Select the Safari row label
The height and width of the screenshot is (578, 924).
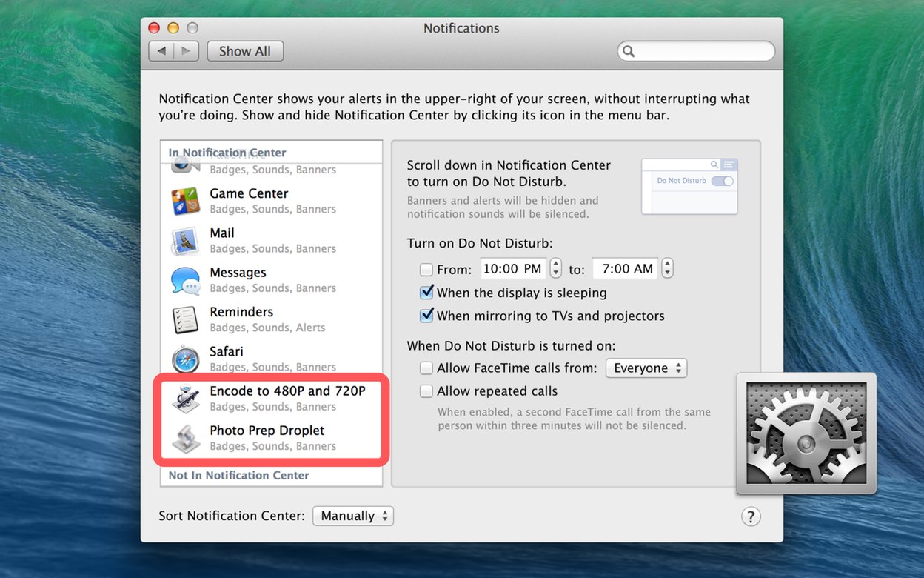coord(227,351)
